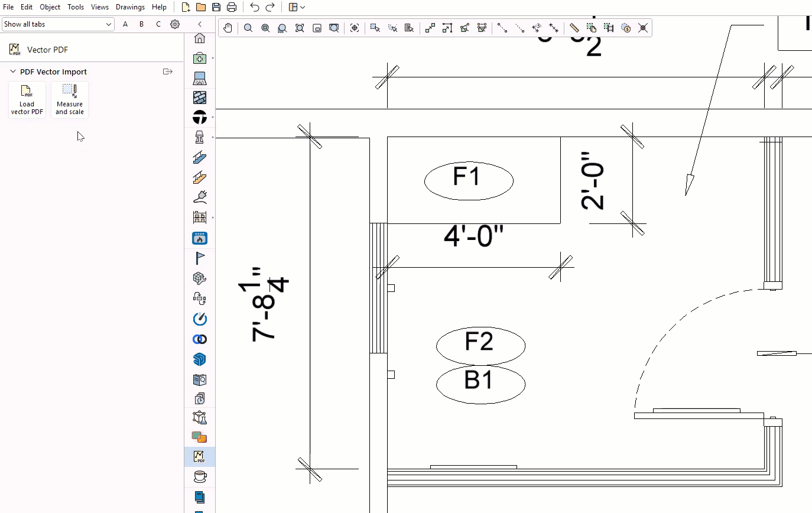Open the Show all tabs dropdown
812x513 pixels.
[57, 24]
